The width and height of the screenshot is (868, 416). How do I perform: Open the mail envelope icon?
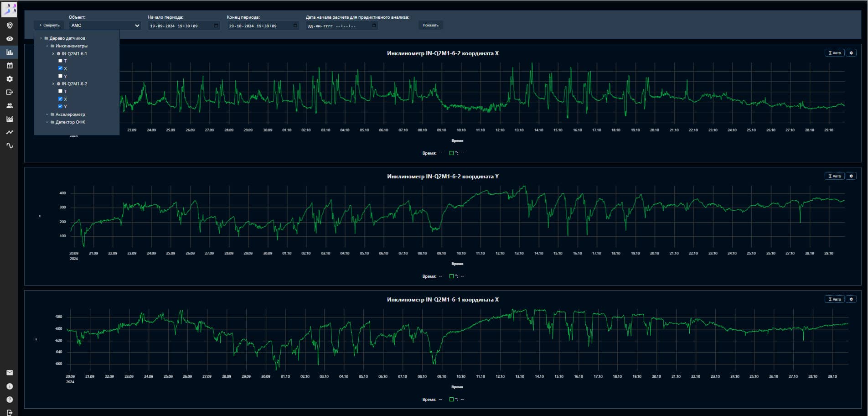click(x=10, y=373)
